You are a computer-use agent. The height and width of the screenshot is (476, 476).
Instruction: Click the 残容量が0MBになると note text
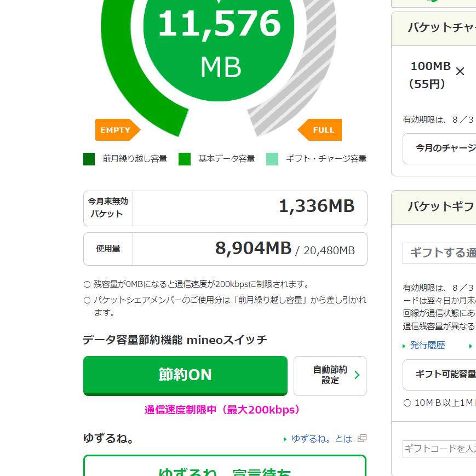(200, 284)
